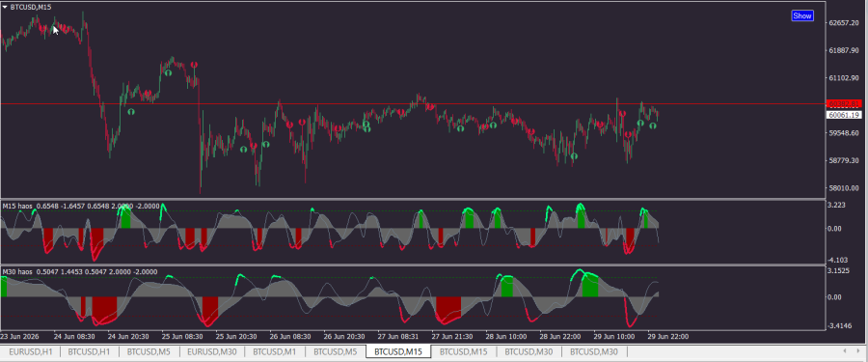
Task: Open the EURUSD,M30 chart tab
Action: pos(211,351)
